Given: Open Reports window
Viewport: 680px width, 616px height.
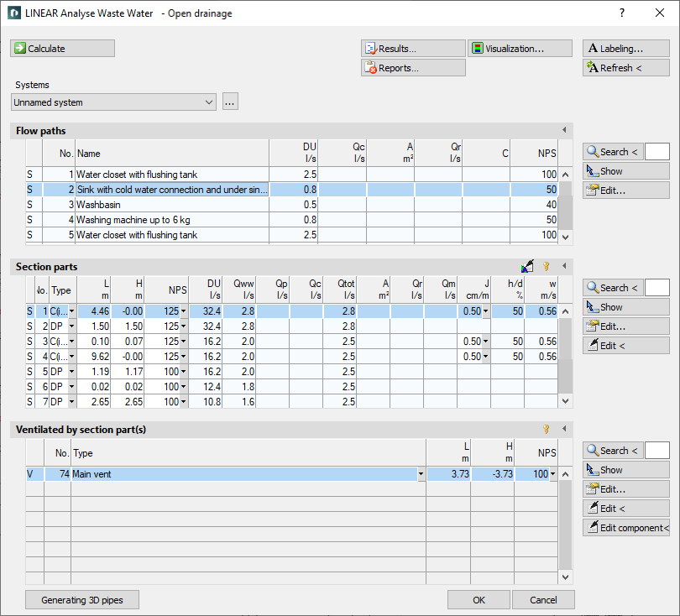Looking at the screenshot, I should click(x=413, y=68).
